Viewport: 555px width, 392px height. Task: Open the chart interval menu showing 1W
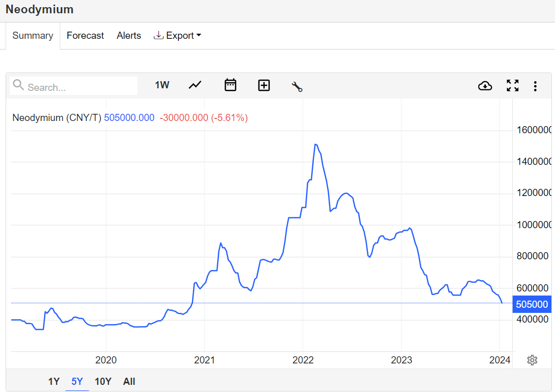(x=162, y=85)
